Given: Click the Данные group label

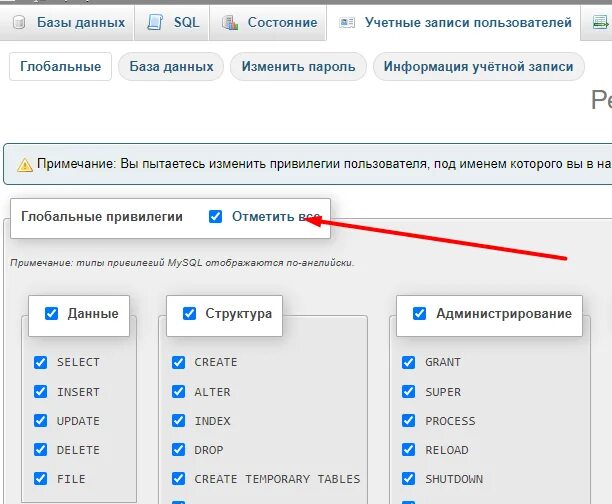Looking at the screenshot, I should (93, 313).
